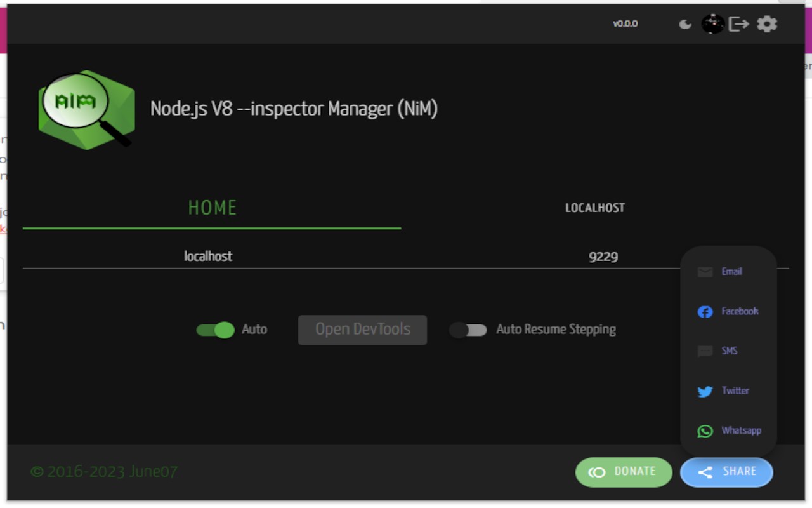The width and height of the screenshot is (812, 508).
Task: Click version v0.0.0 label
Action: (625, 23)
